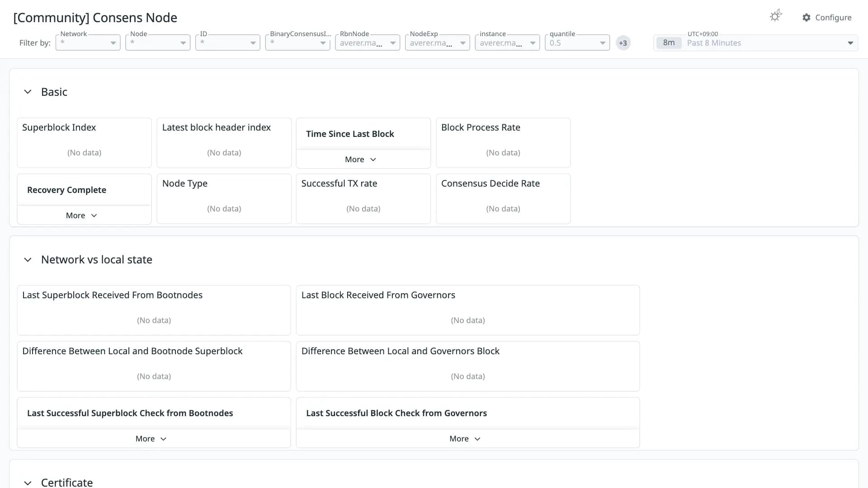
Task: Toggle the light/dark theme icon
Action: click(776, 16)
